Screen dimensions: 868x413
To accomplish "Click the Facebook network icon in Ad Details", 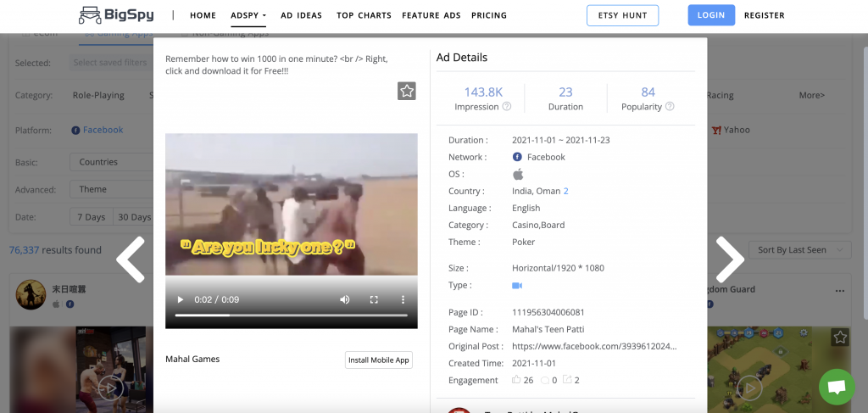I will pos(517,157).
